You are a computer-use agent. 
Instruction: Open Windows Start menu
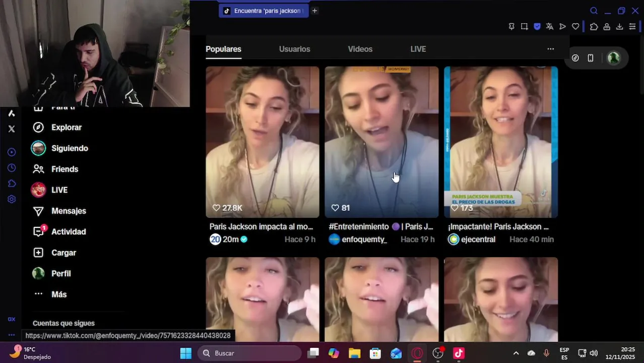click(x=186, y=353)
